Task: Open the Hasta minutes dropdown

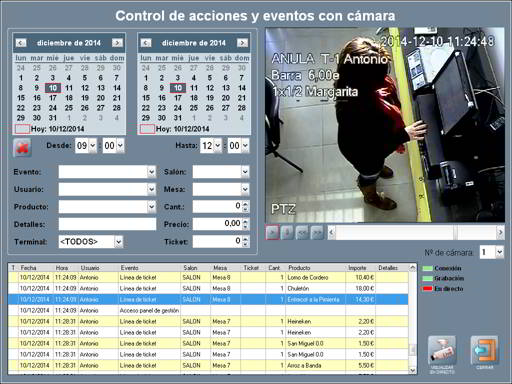Action: tap(245, 146)
